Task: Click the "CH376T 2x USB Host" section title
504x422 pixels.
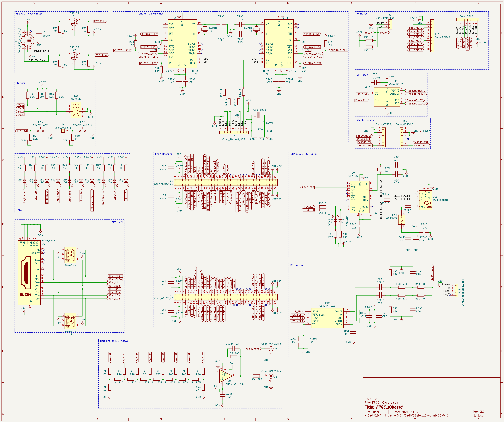Action: 151,14
